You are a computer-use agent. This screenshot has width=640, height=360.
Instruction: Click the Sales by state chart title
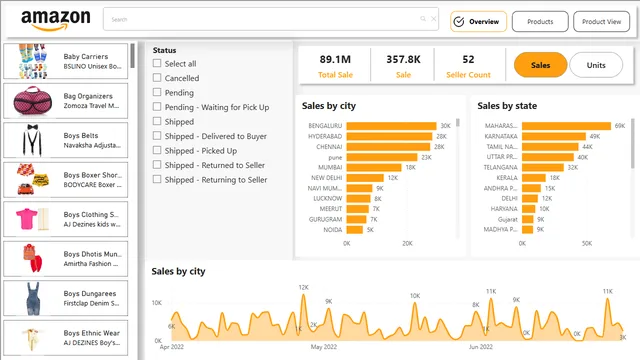coord(507,106)
